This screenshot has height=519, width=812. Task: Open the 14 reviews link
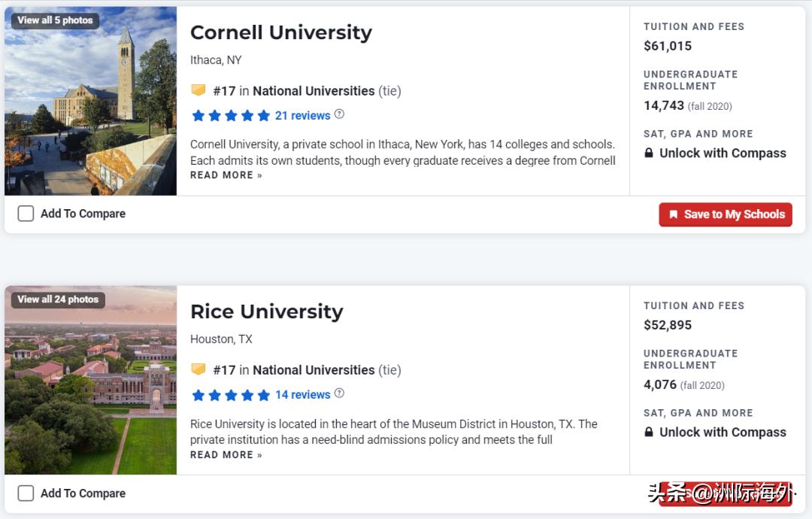302,395
